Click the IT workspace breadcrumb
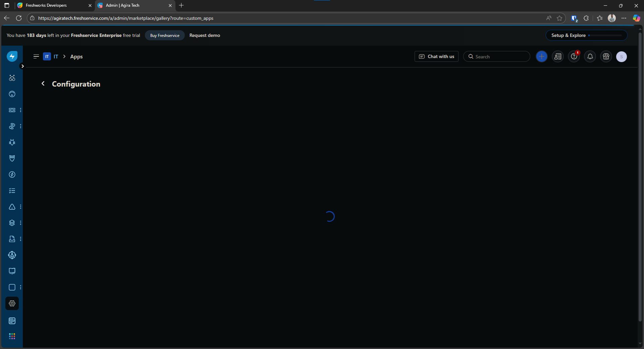The height and width of the screenshot is (349, 644). (x=56, y=57)
